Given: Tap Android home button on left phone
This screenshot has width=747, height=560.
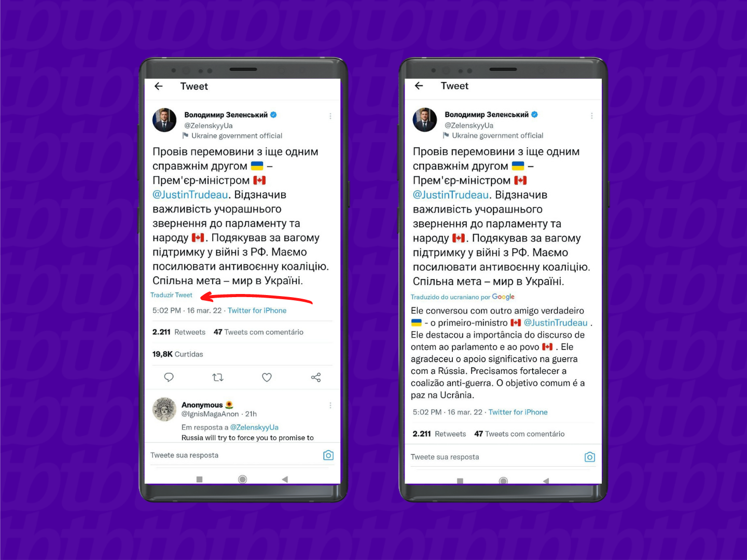Looking at the screenshot, I should coord(242,479).
